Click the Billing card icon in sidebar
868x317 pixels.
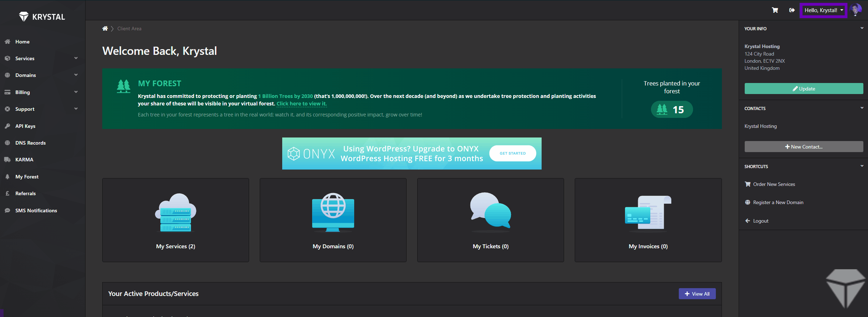tap(7, 92)
